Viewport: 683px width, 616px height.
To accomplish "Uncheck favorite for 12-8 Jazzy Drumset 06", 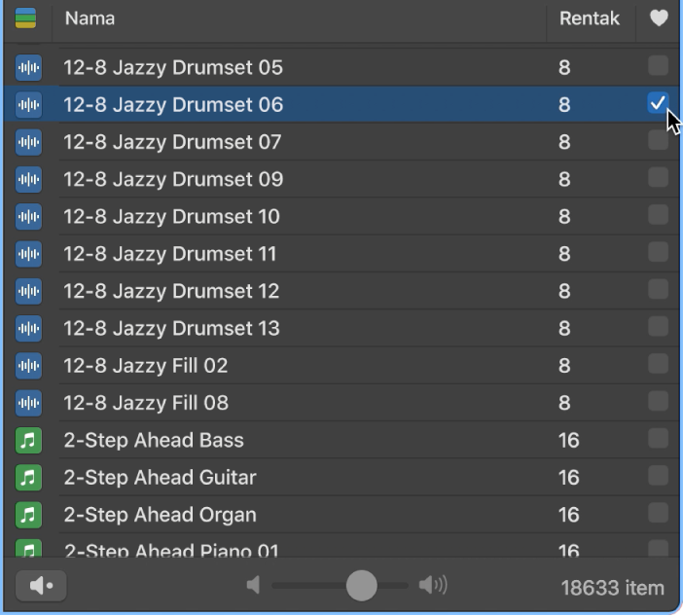I will [658, 103].
